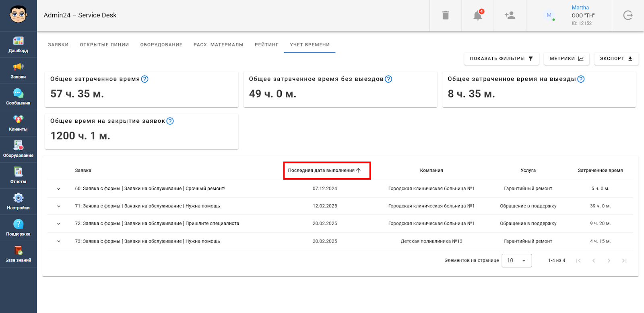Expand row for request 73 Нужна помощь
The height and width of the screenshot is (313, 644).
click(59, 242)
